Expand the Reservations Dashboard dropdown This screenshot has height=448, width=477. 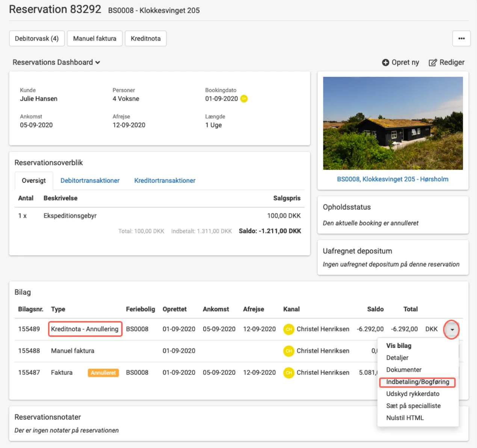coord(56,62)
